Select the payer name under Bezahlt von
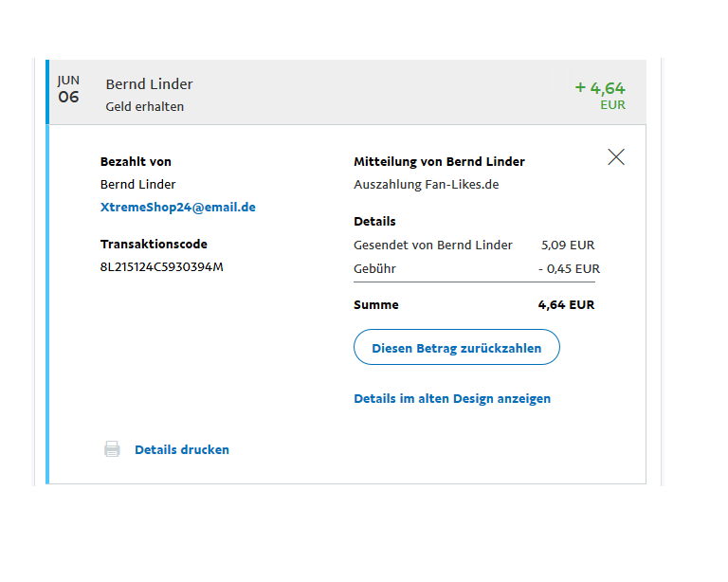Viewport: 728px width, 582px height. point(138,185)
